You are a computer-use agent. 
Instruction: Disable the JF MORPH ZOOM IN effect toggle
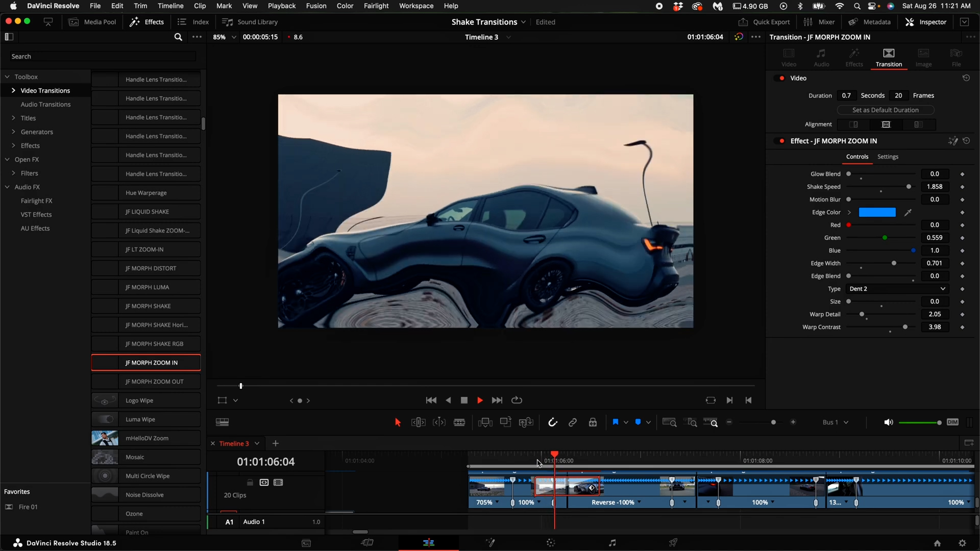click(782, 141)
